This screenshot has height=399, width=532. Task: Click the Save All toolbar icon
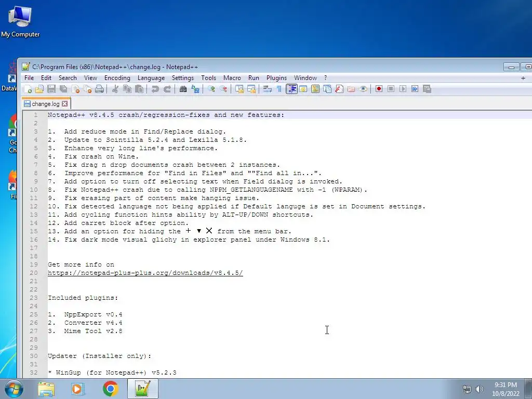[x=63, y=89]
